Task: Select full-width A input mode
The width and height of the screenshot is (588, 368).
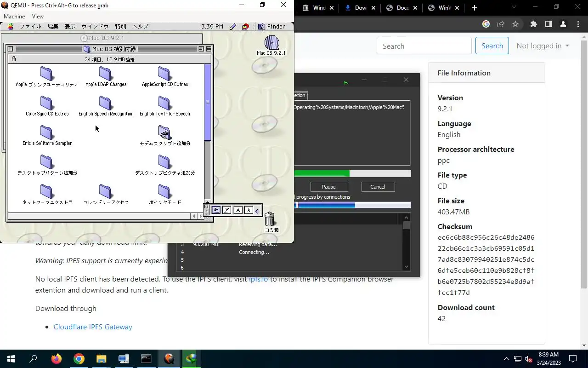Action: tap(238, 210)
